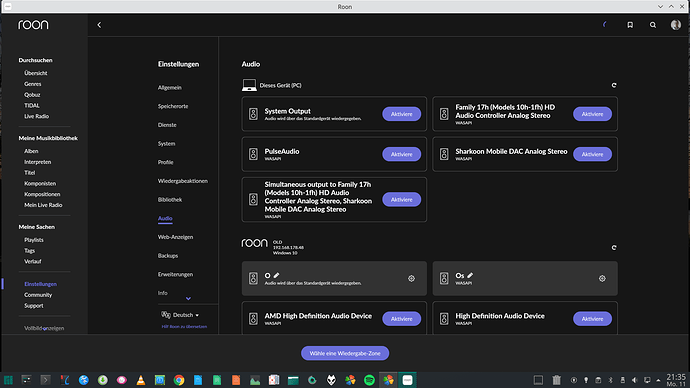Viewport: 690px width, 388px height.
Task: Activate PulseAudio device
Action: (x=401, y=154)
